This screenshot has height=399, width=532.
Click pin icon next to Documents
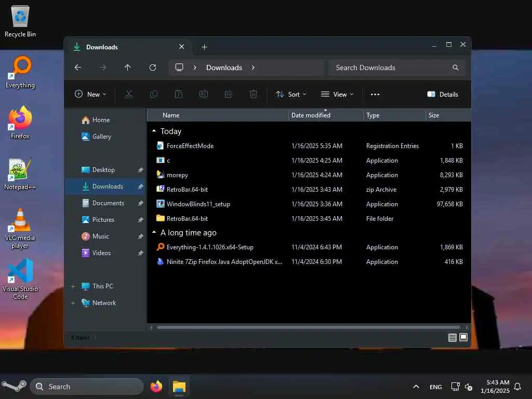click(140, 203)
